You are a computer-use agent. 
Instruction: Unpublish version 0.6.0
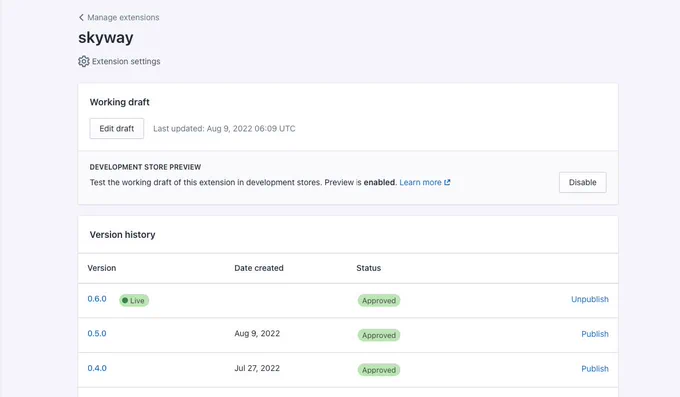(x=590, y=299)
